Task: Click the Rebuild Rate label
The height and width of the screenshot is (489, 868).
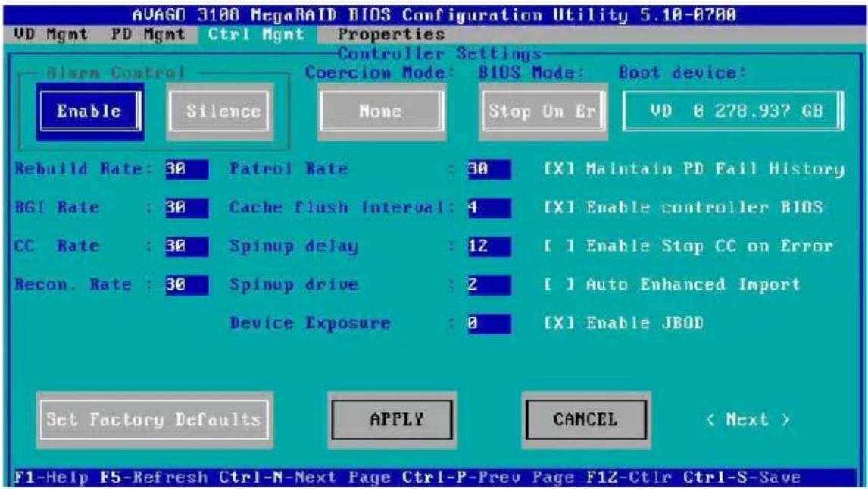Action: coord(83,169)
